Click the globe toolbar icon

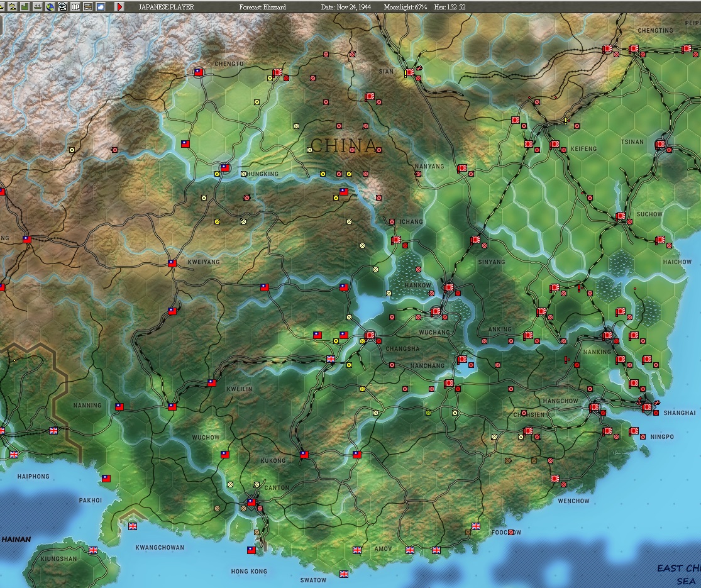tap(50, 7)
